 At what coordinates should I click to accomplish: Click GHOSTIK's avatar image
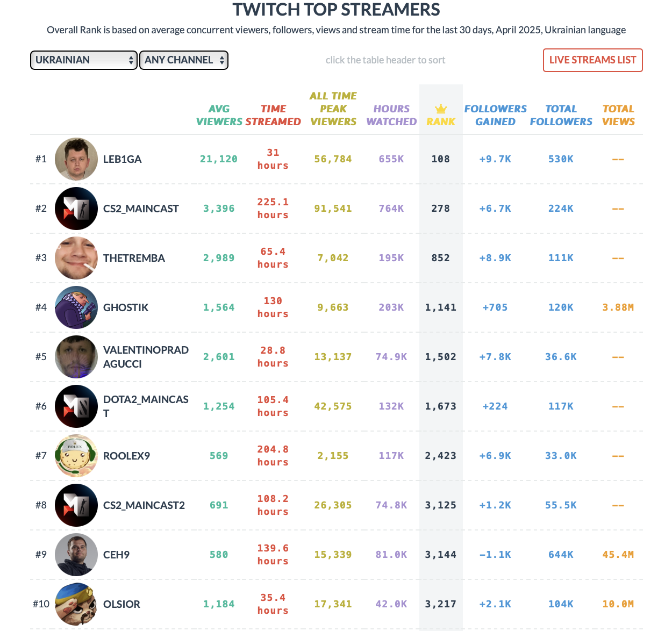[76, 307]
